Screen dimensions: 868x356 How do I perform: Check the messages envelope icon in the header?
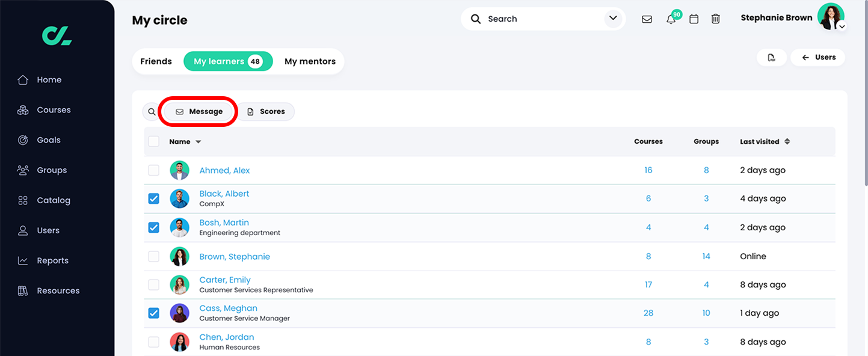647,19
